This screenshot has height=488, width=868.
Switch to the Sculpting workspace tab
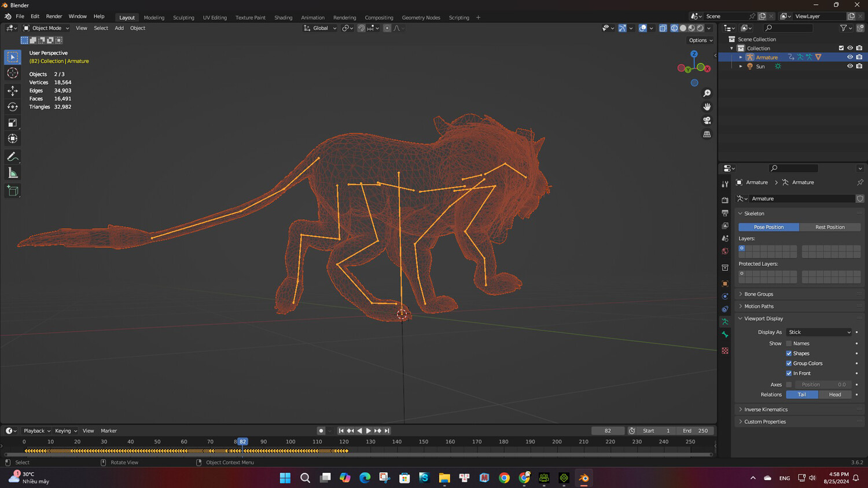tap(183, 17)
